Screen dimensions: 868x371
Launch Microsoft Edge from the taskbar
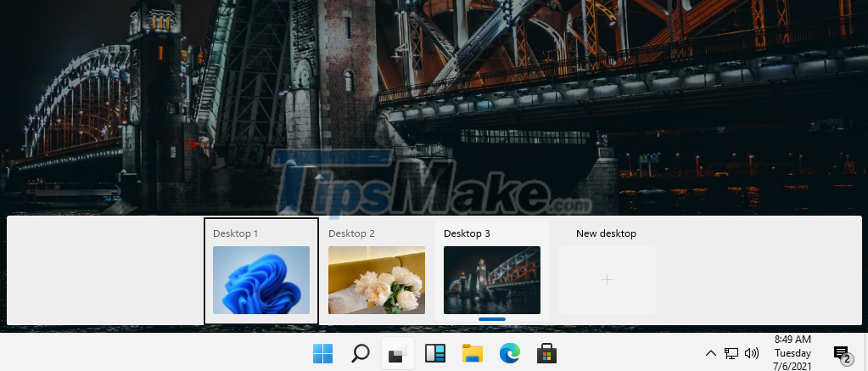(x=509, y=353)
